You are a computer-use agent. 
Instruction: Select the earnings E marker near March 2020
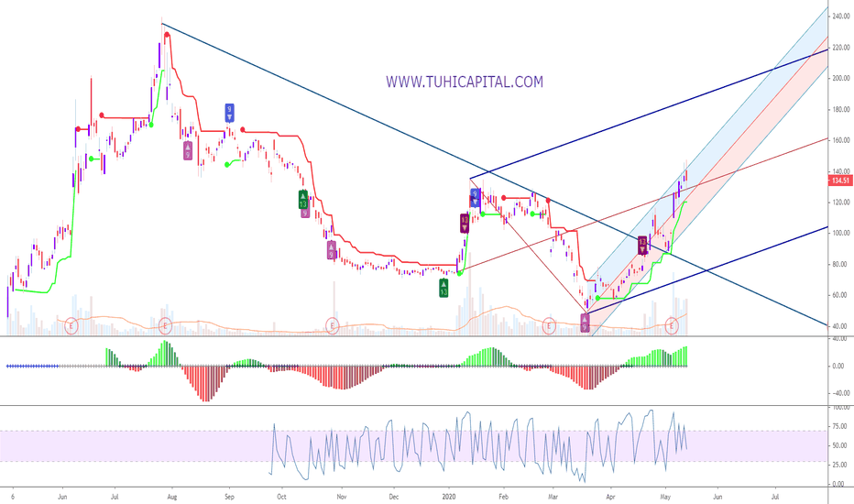[x=549, y=326]
